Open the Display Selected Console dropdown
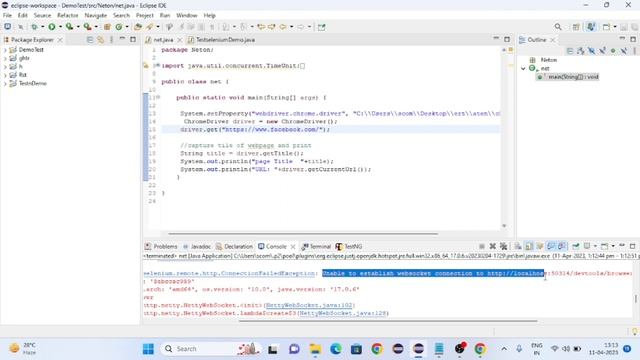Screen dimensions: 640x360 [x=595, y=246]
